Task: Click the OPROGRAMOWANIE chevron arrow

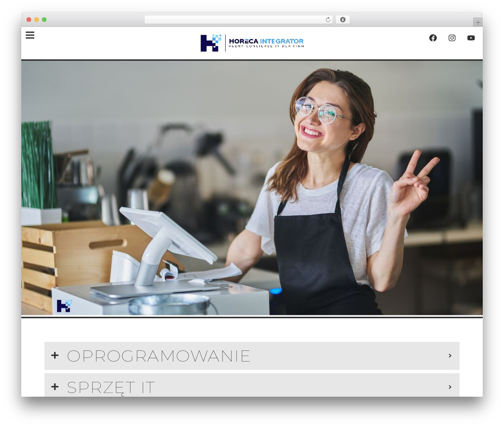Action: 450,355
